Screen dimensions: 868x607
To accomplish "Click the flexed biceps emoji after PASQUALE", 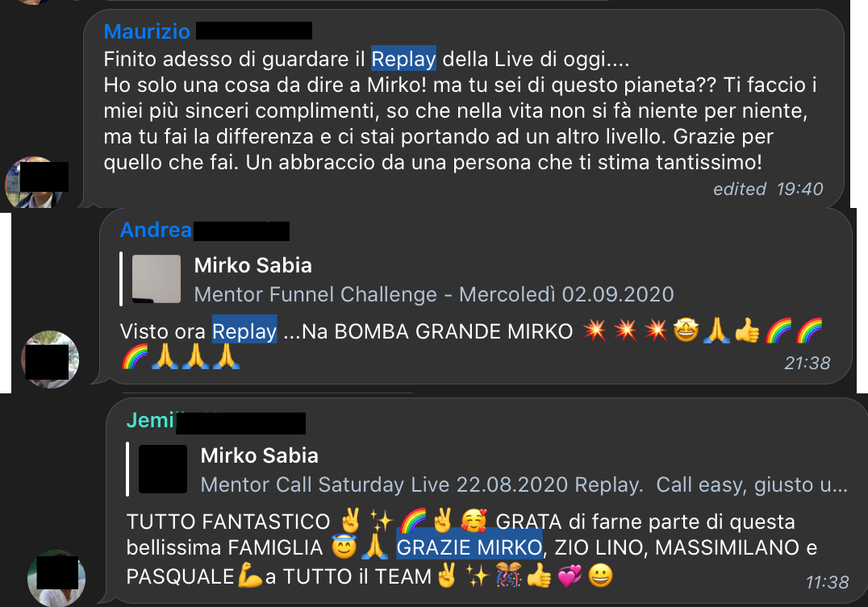I will [x=249, y=576].
